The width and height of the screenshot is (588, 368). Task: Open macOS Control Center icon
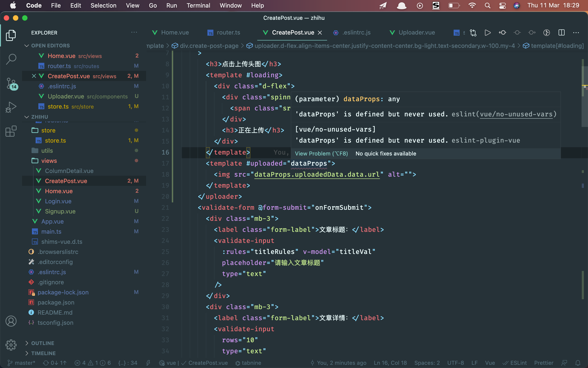coord(503,5)
